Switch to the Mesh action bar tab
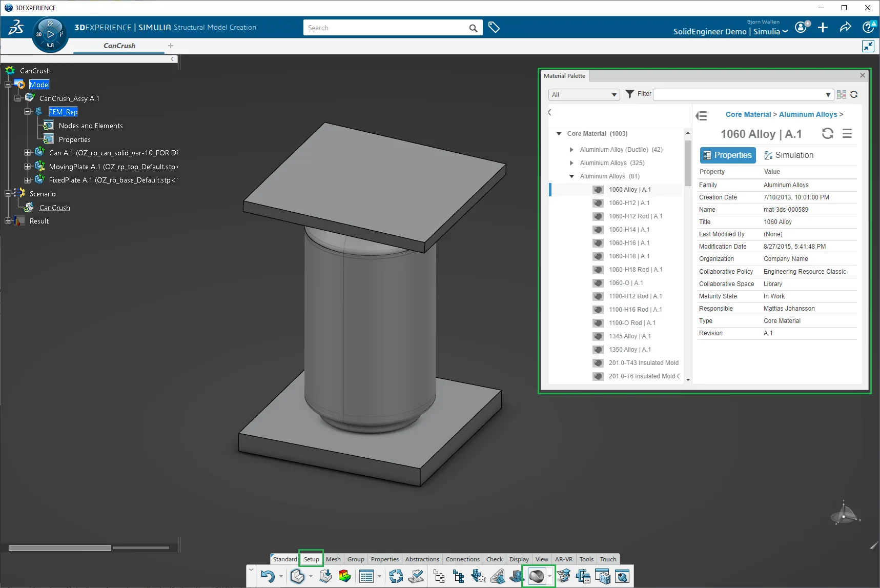The width and height of the screenshot is (880, 588). pos(333,559)
